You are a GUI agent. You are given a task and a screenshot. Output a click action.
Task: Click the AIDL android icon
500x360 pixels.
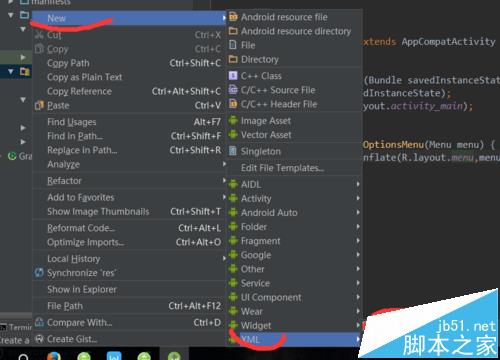[233, 184]
